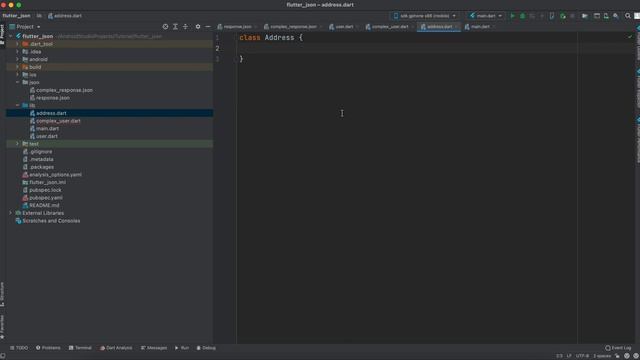Screen dimensions: 640x360
Task: Collapse the json folder
Action: 18,82
